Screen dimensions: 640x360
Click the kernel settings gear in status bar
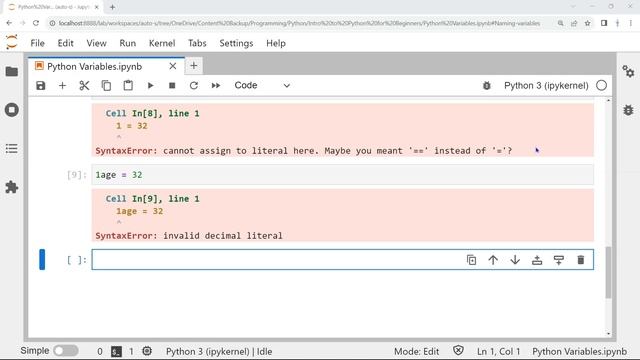coord(147,351)
